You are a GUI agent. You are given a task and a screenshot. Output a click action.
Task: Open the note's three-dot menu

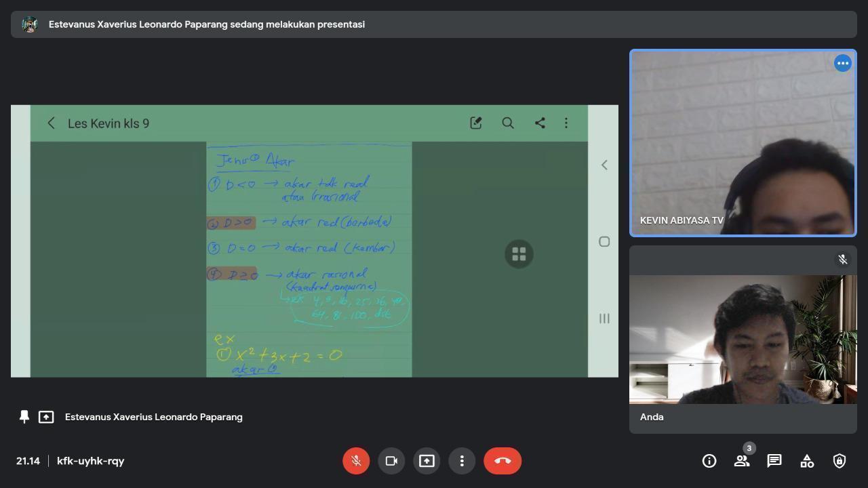click(566, 123)
